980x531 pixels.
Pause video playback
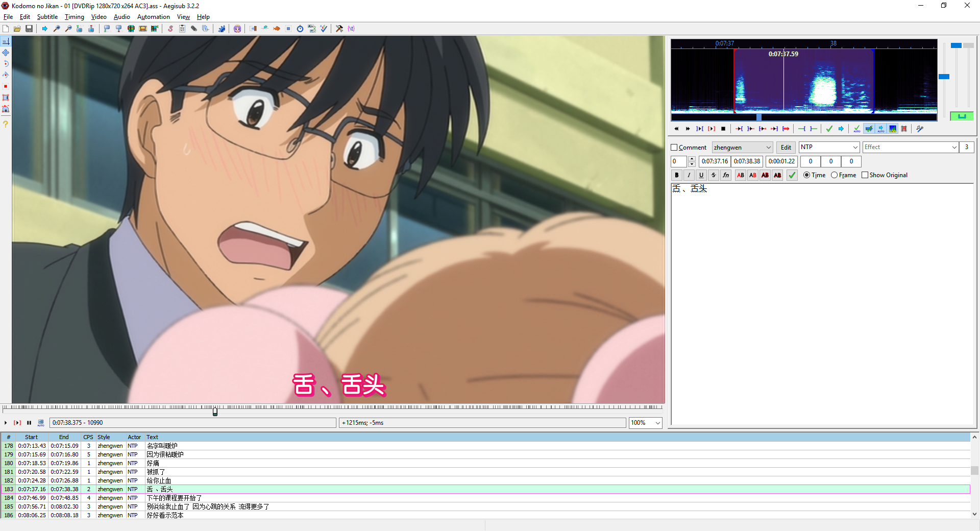click(x=29, y=423)
